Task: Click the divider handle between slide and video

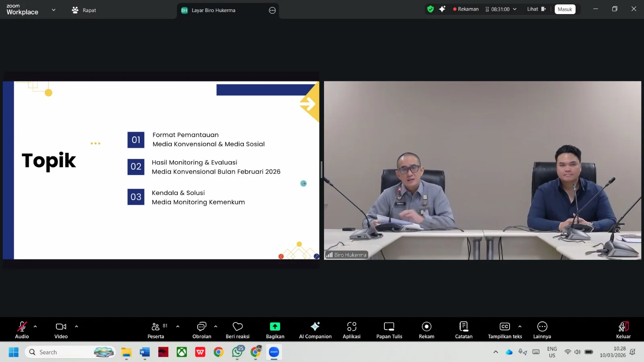Action: click(x=321, y=170)
